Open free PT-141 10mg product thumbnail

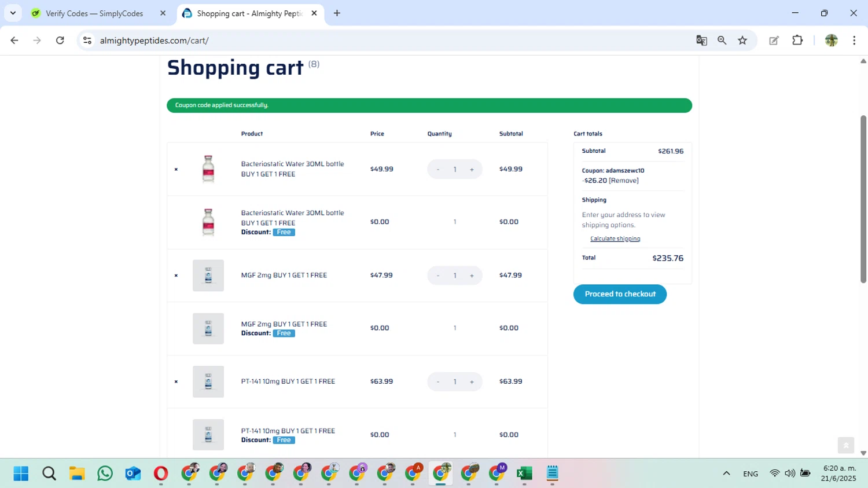click(208, 435)
